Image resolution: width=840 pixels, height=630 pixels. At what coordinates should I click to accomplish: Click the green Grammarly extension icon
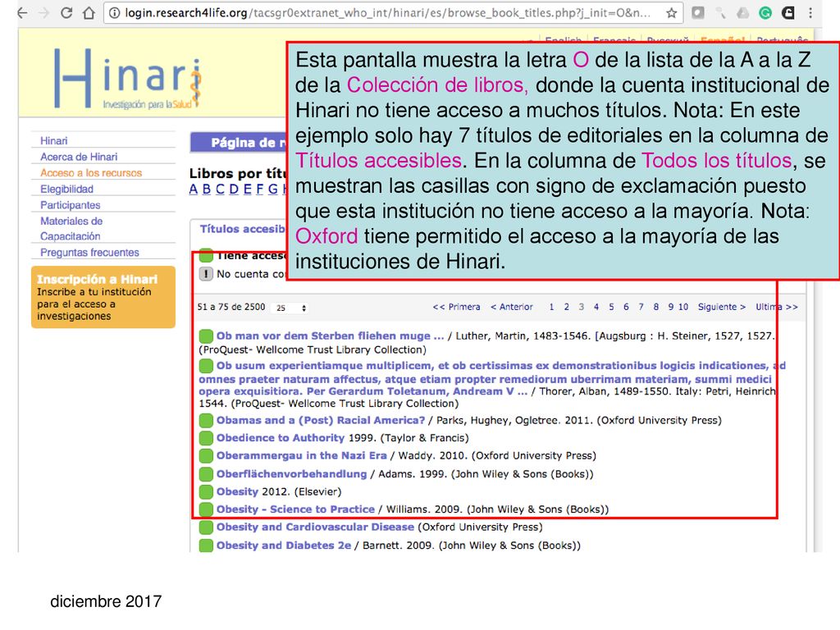pos(765,13)
